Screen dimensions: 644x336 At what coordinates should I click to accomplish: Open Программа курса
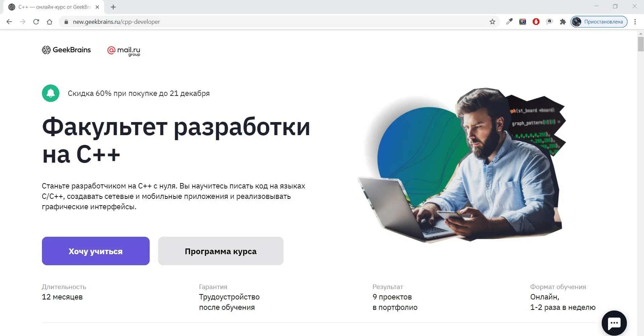coord(221,251)
